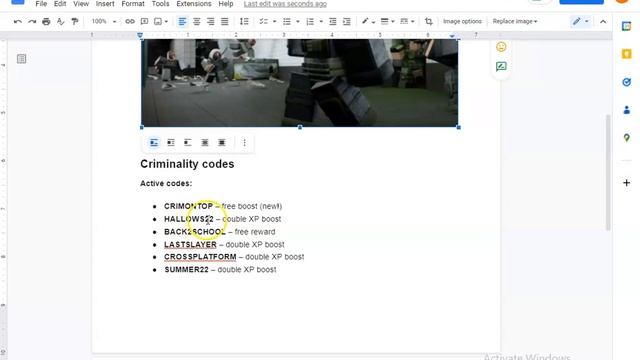
Task: Expand the bulleted list style arrow
Action: 298,21
